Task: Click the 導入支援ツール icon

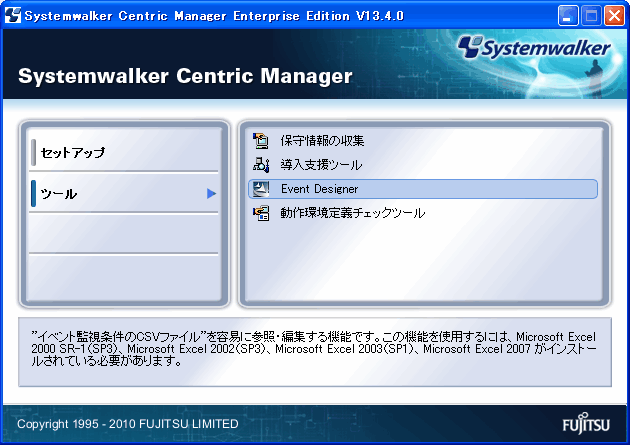Action: pyautogui.click(x=261, y=164)
